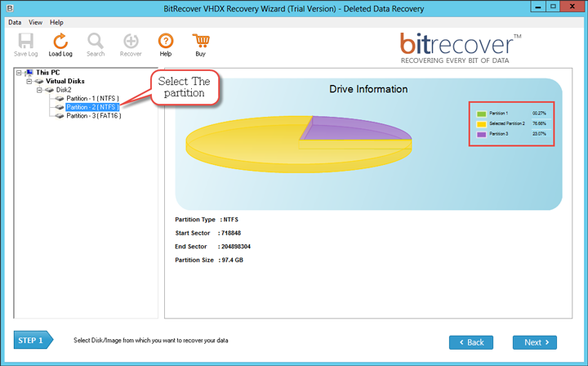Click green Partition 1 legend swatch

pos(481,114)
